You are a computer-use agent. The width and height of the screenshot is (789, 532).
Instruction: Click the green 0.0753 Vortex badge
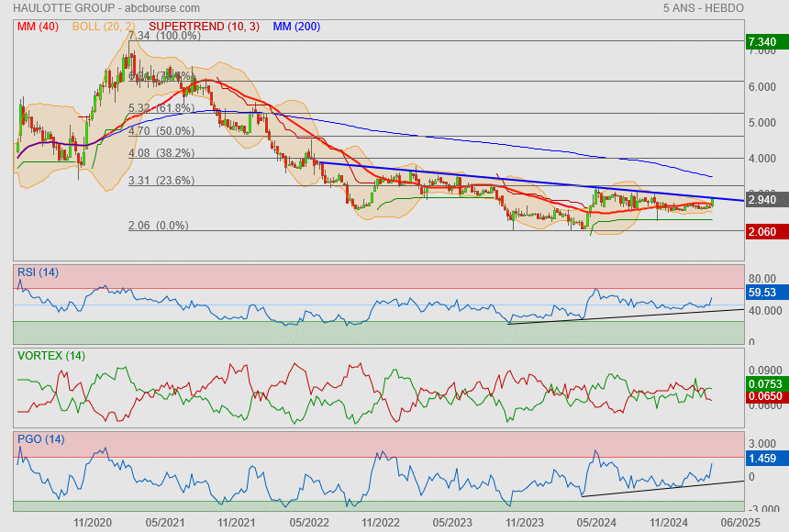click(767, 384)
